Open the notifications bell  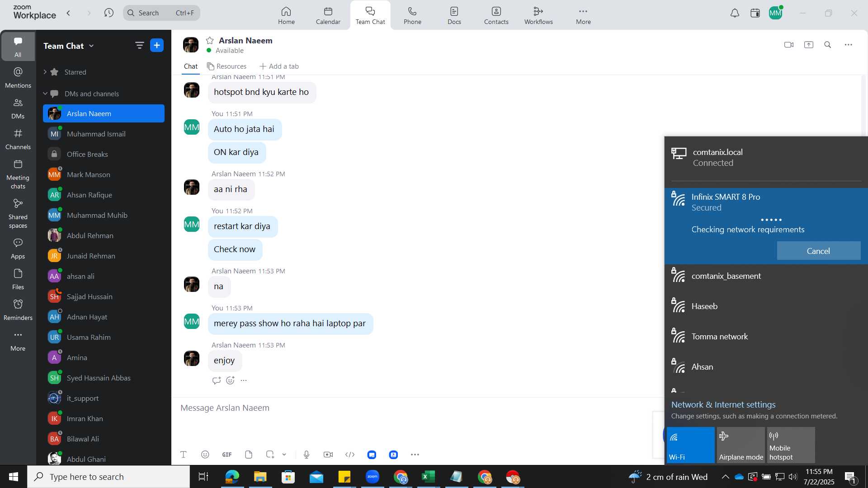[x=735, y=13]
